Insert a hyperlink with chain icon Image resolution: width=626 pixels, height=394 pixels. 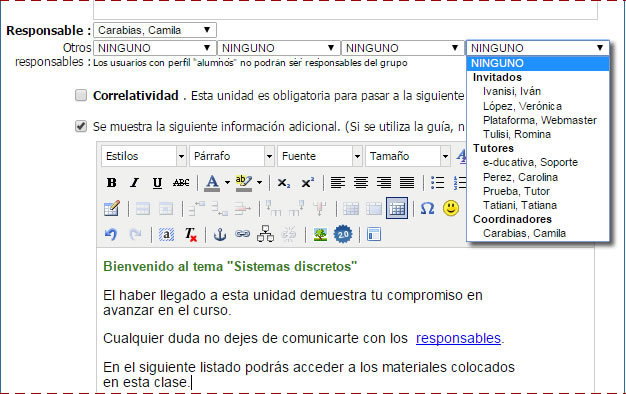tap(242, 234)
